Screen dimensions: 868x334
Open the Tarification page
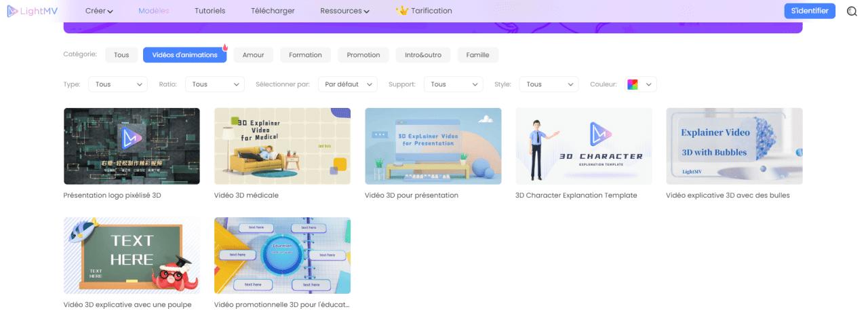coord(431,11)
